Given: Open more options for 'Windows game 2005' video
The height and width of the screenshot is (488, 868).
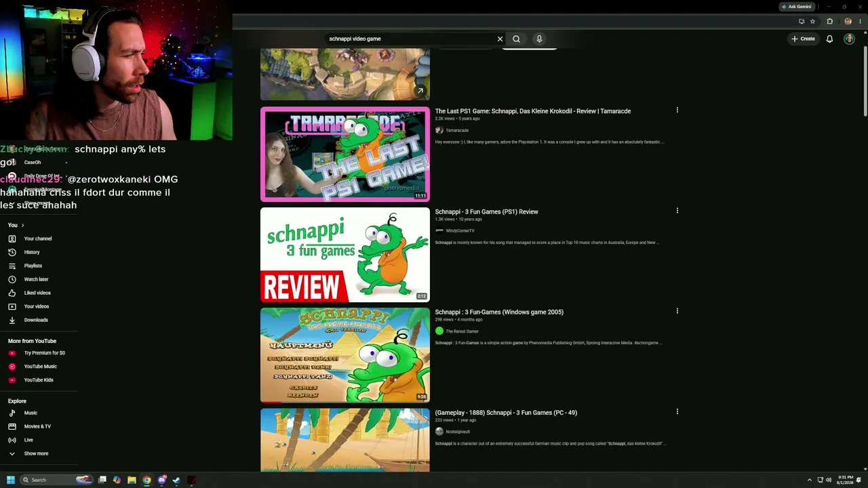Looking at the screenshot, I should click(677, 311).
